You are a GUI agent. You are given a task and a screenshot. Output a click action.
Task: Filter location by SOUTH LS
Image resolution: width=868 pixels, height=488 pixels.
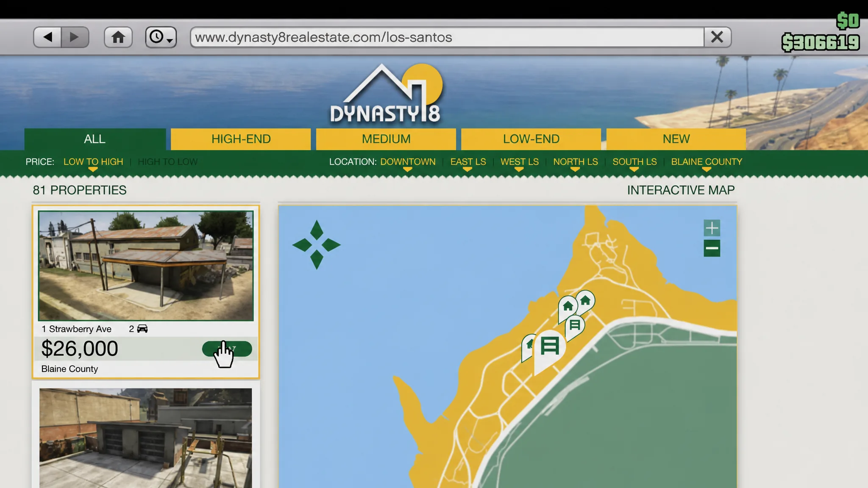point(634,162)
